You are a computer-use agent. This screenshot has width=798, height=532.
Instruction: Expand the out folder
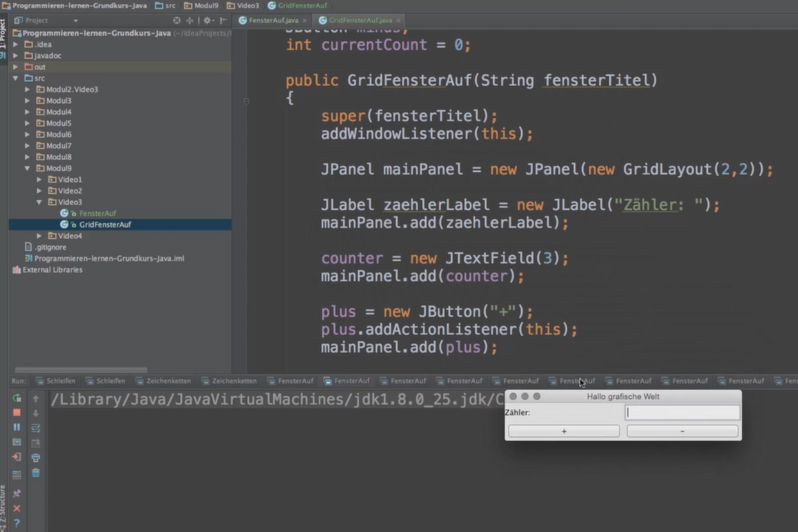point(16,67)
